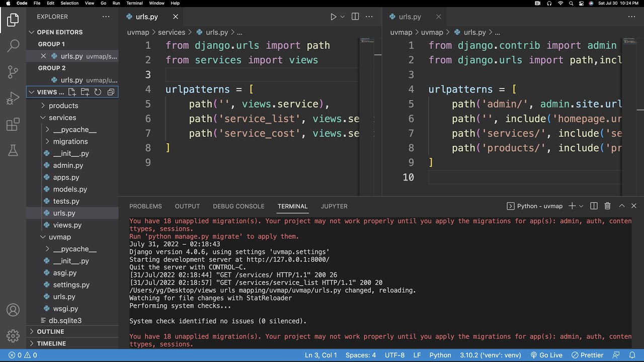Open the Search view in activity bar
This screenshot has width=644, height=362.
pos(13,46)
